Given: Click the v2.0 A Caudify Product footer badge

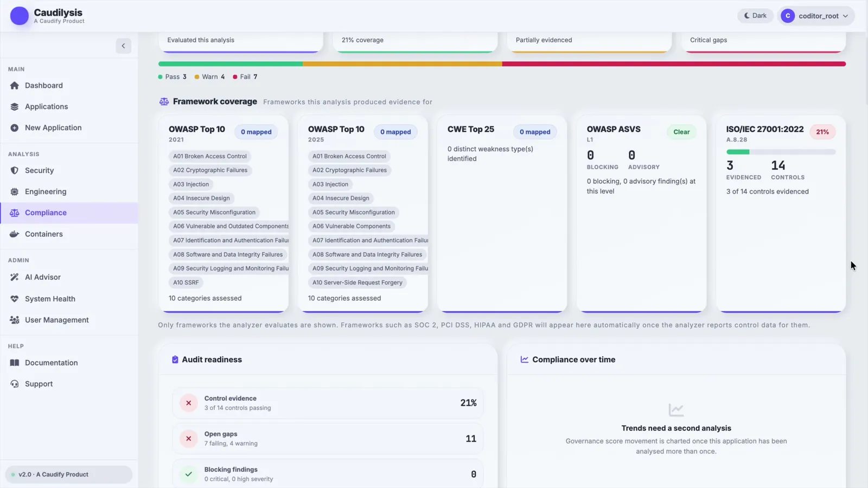Looking at the screenshot, I should 69,474.
